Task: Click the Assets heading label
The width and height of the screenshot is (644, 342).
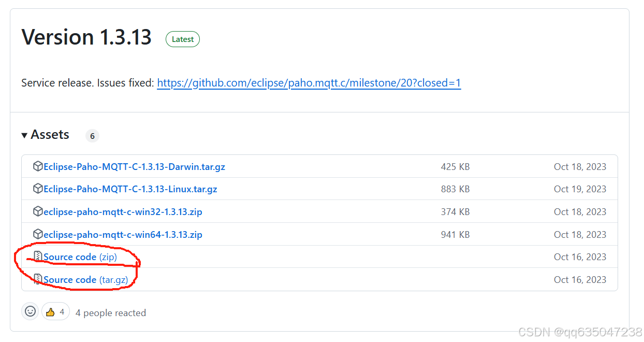Action: (50, 135)
